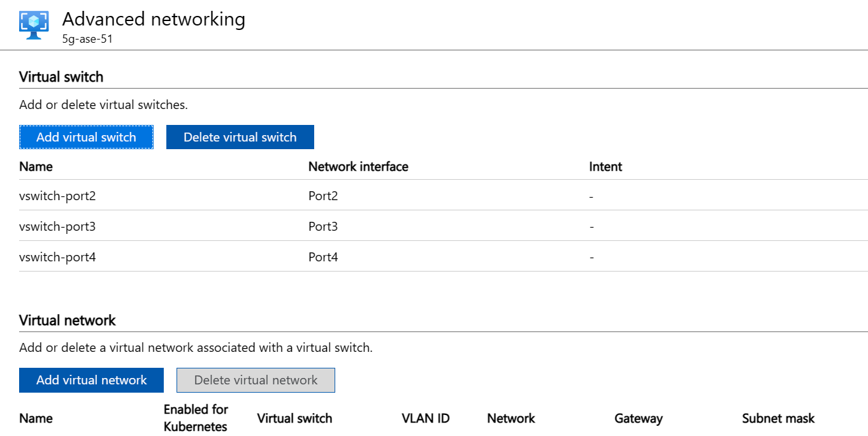Click the Virtual switch section heading
This screenshot has width=868, height=436.
pyautogui.click(x=61, y=76)
